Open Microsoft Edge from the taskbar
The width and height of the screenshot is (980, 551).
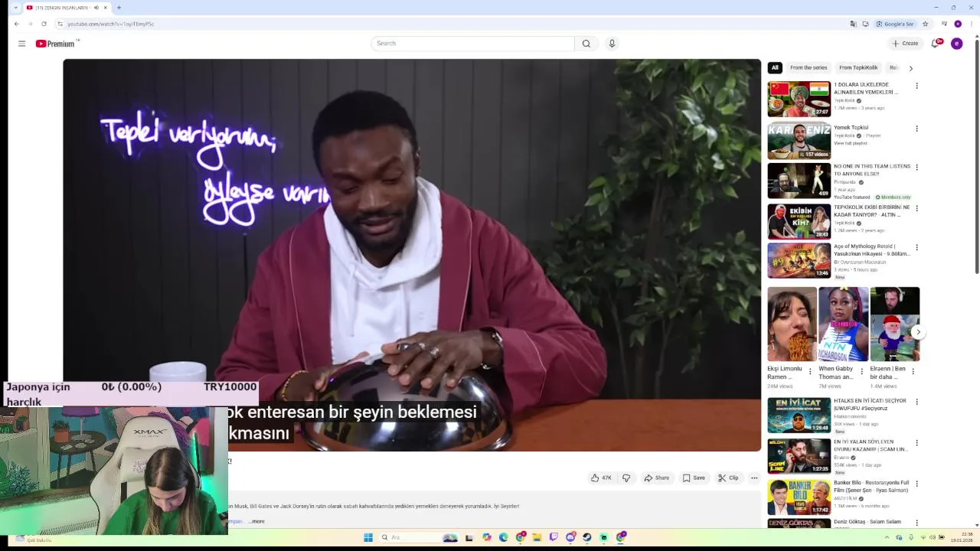503,537
